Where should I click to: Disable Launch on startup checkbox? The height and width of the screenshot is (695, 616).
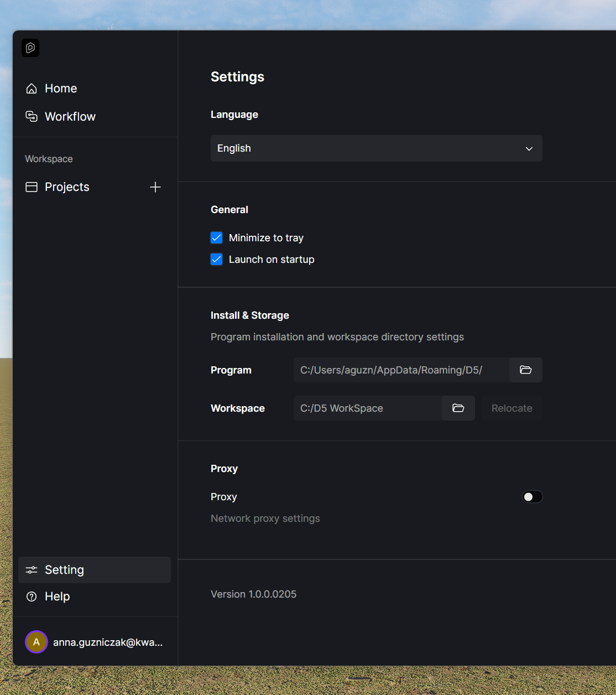pos(217,260)
